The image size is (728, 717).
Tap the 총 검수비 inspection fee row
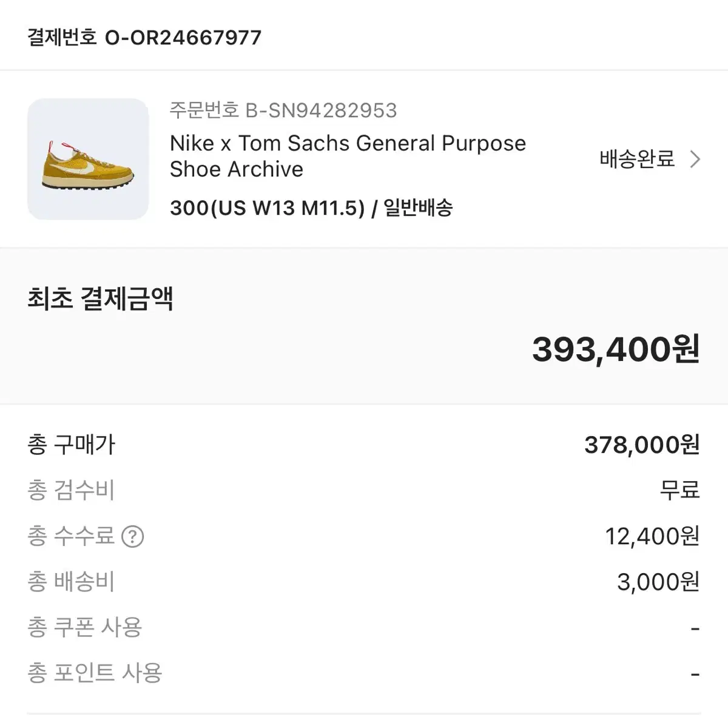click(364, 490)
